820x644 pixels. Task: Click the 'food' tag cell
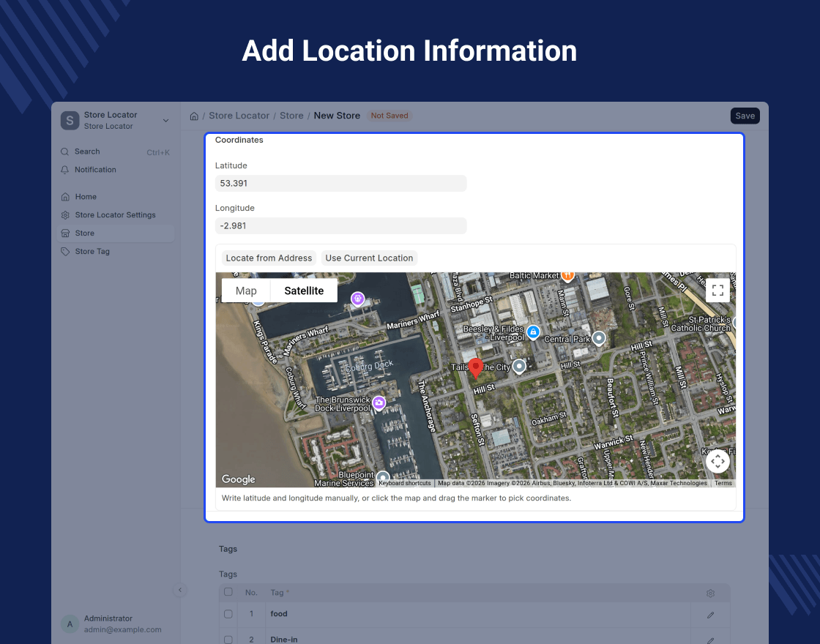477,614
